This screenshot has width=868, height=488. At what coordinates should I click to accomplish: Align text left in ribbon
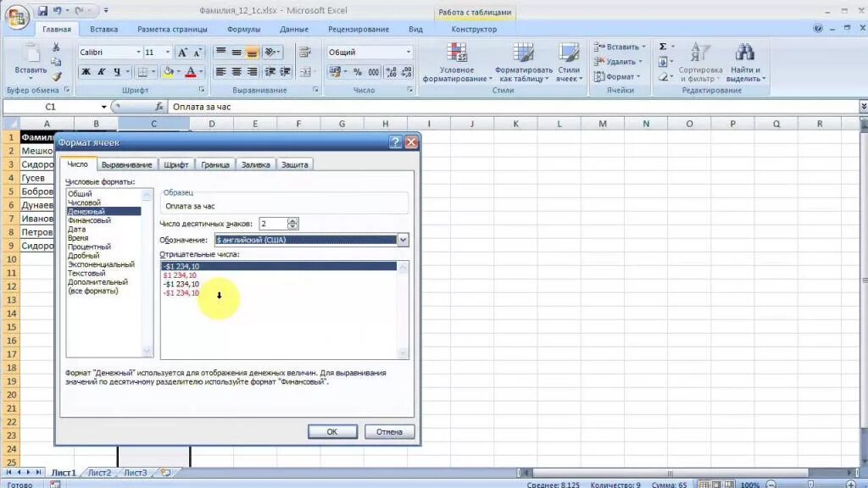(x=220, y=72)
